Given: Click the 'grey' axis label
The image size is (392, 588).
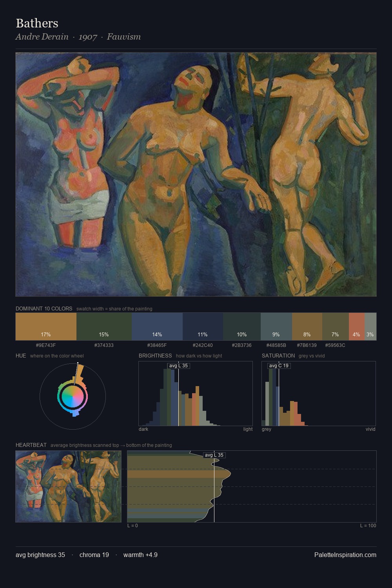Looking at the screenshot, I should pyautogui.click(x=267, y=429).
